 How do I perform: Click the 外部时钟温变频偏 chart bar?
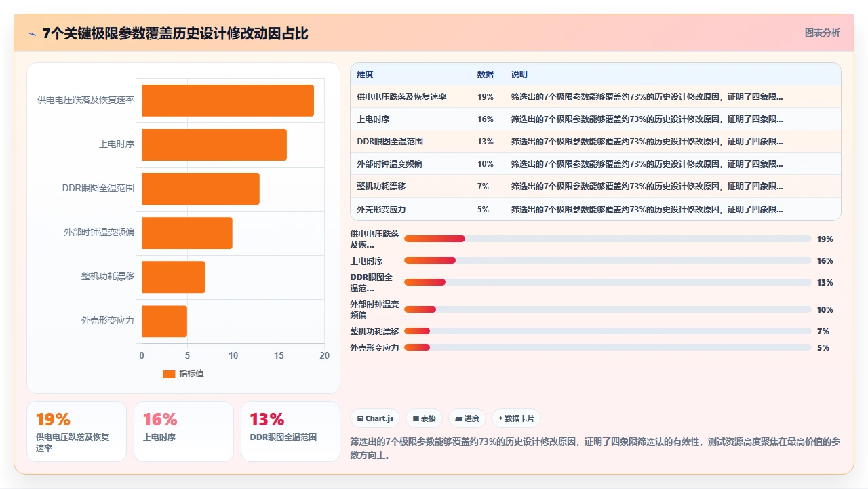187,233
